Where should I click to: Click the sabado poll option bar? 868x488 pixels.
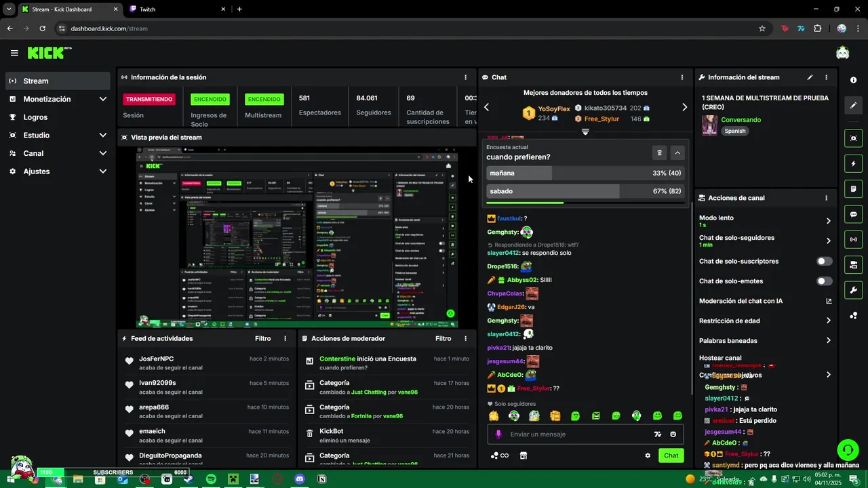click(585, 191)
